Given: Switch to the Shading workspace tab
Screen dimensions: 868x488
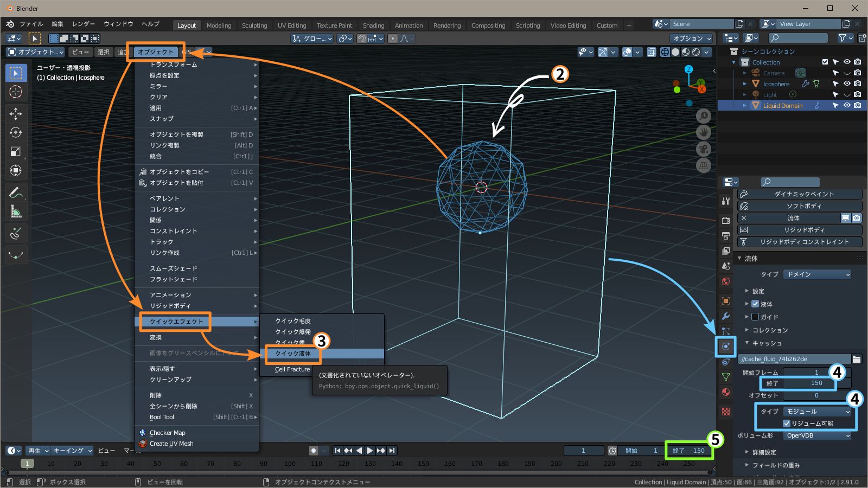Looking at the screenshot, I should pyautogui.click(x=373, y=25).
